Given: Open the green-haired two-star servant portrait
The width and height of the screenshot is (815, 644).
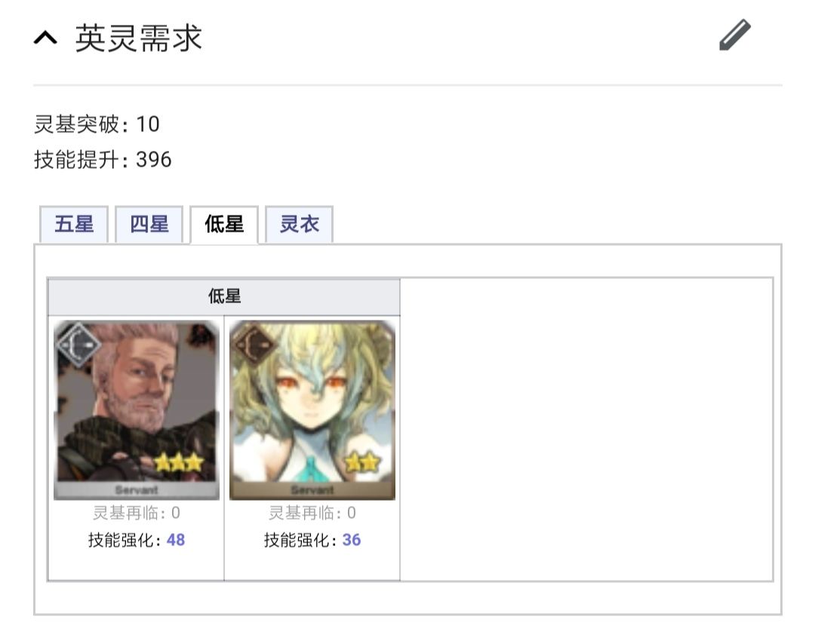Looking at the screenshot, I should coord(312,410).
